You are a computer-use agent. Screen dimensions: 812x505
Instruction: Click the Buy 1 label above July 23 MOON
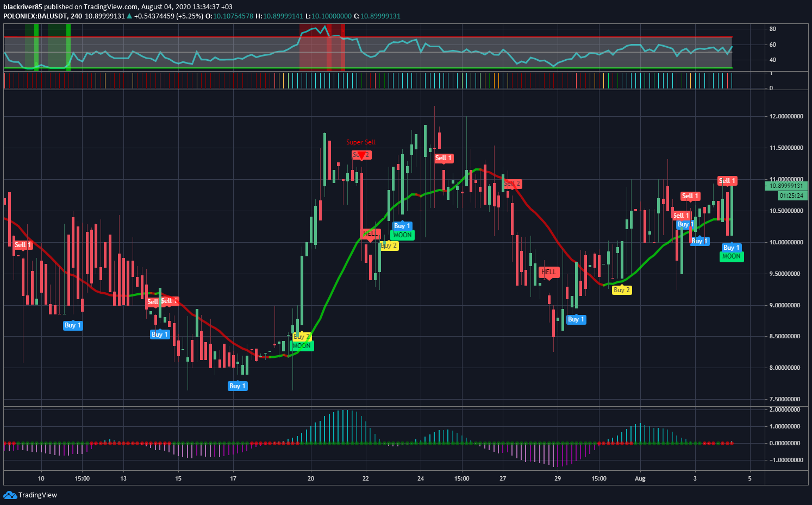click(x=402, y=226)
